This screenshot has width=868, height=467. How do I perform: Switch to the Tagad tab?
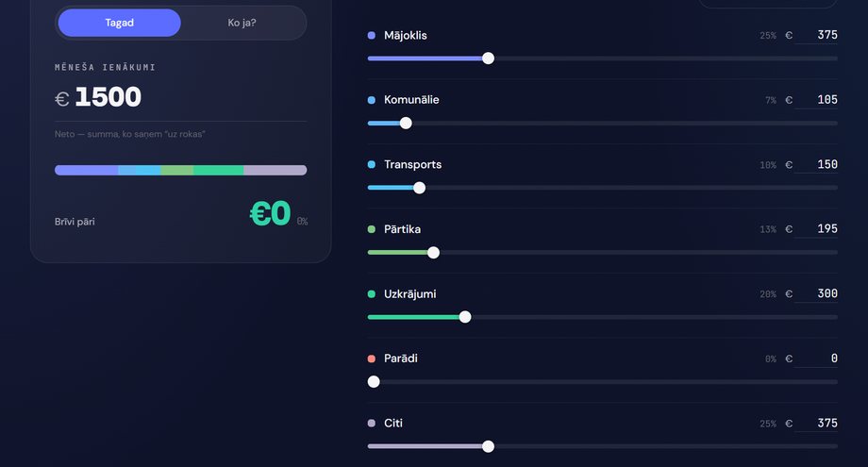coord(119,23)
